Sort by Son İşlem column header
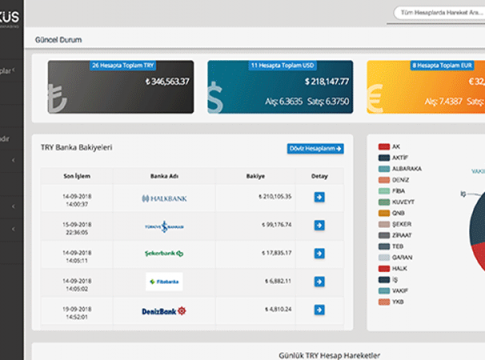 (x=77, y=176)
